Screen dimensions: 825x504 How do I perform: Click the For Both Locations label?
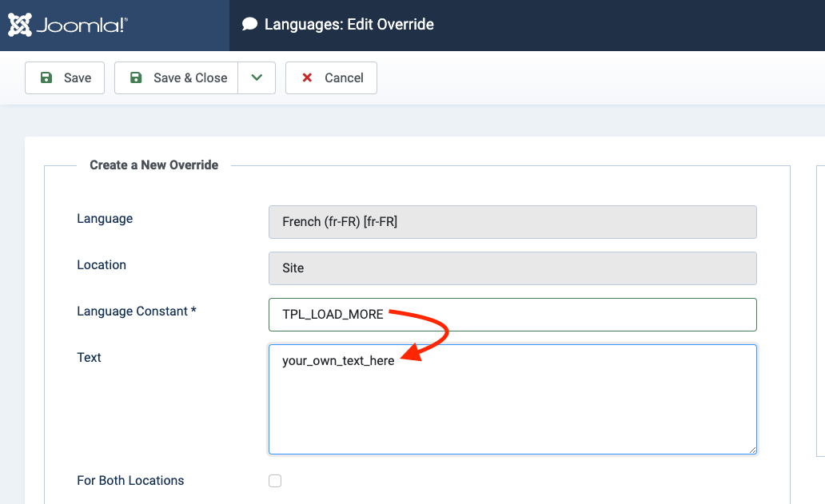[130, 481]
